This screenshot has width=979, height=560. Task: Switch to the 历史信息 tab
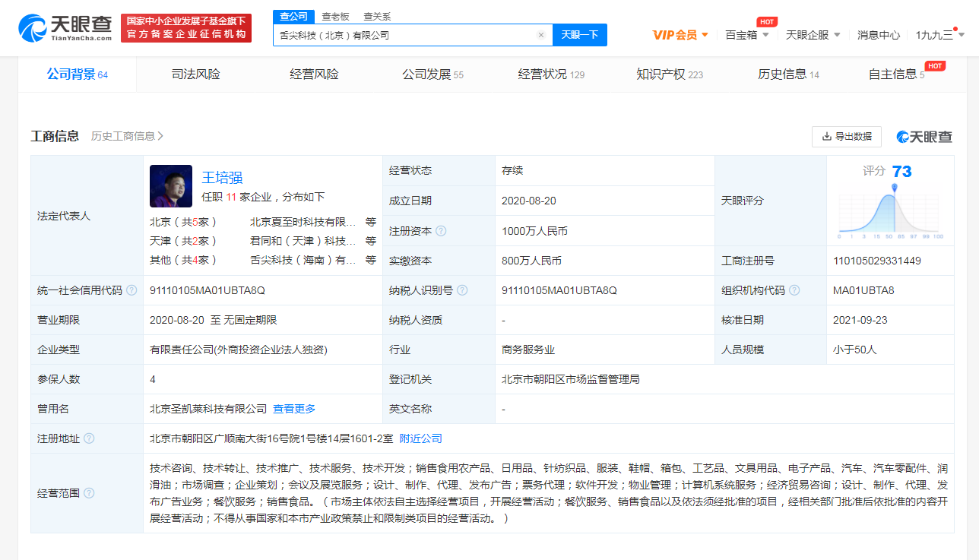tap(788, 74)
